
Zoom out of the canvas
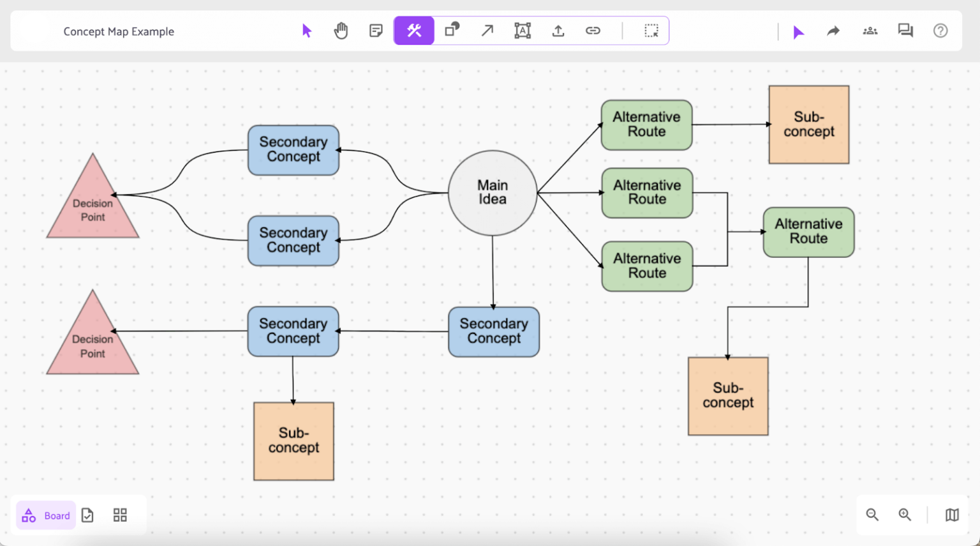coord(872,515)
